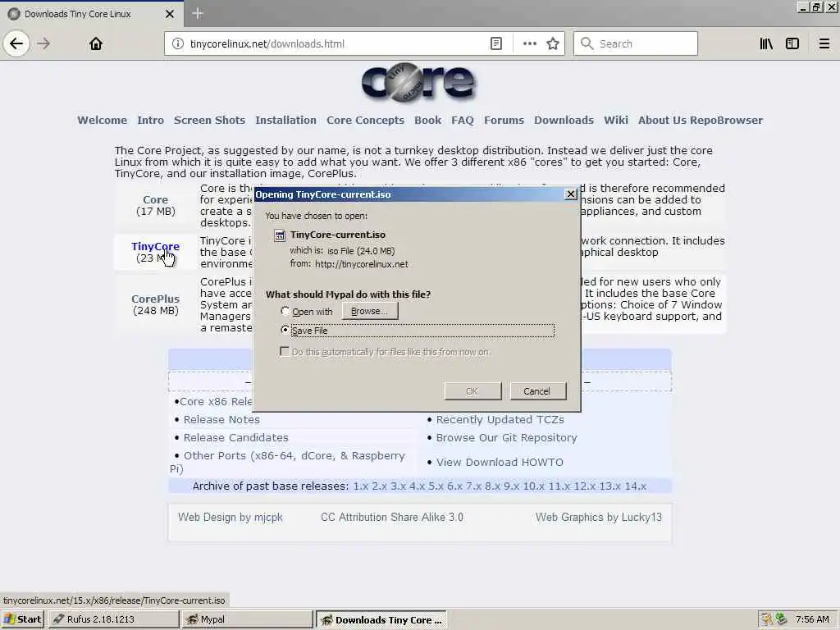Open a new tab with plus icon
The image size is (840, 630).
[x=197, y=13]
